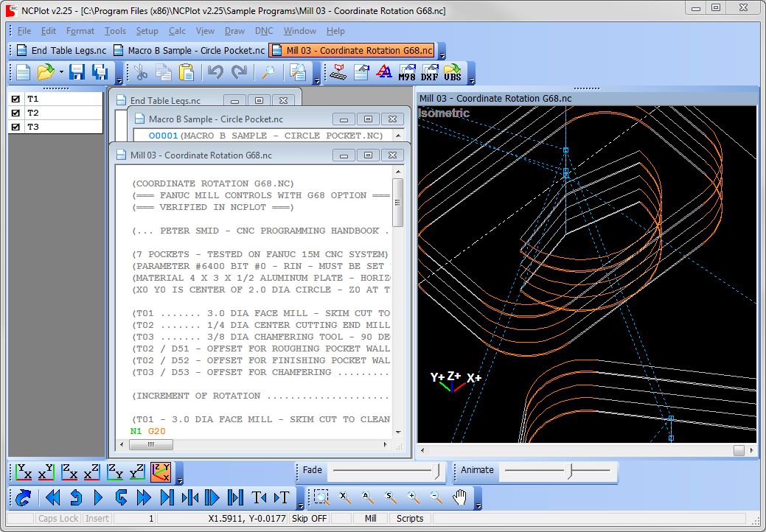Open the Setup menu

pos(147,31)
